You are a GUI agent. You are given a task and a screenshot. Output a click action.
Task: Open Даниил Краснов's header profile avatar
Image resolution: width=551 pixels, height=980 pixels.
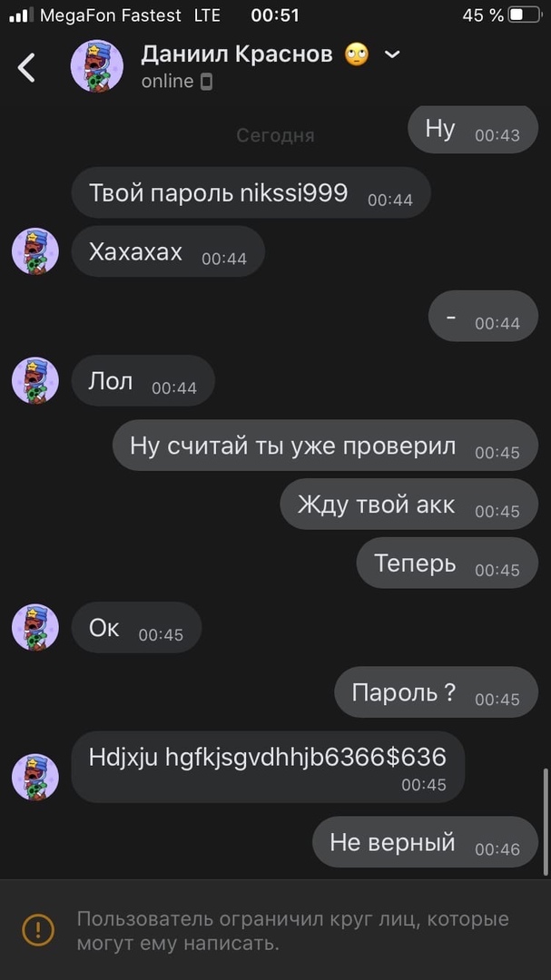click(x=96, y=66)
